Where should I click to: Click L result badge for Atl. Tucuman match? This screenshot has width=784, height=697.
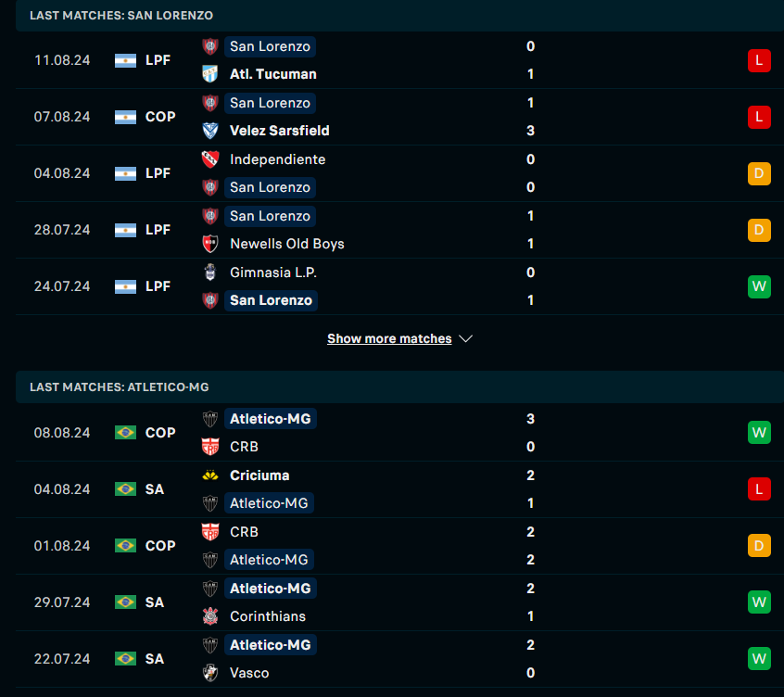(759, 60)
